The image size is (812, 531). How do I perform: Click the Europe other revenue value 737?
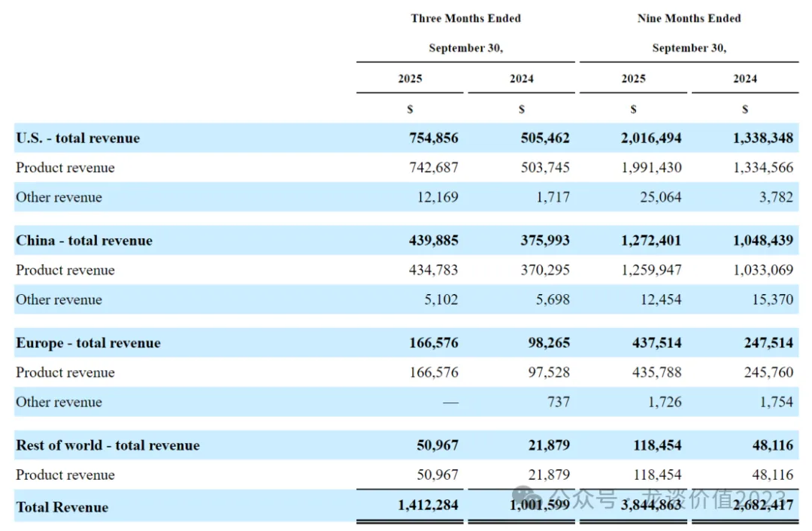click(x=558, y=402)
